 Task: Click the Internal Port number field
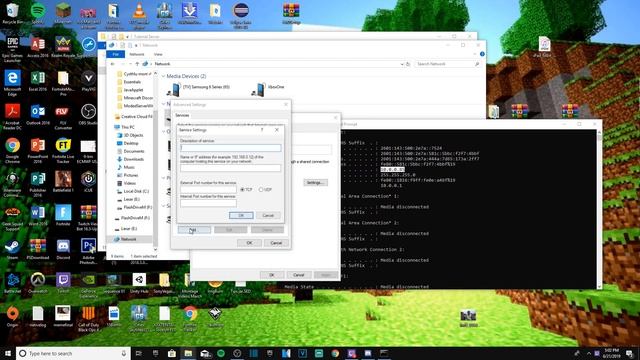click(208, 203)
